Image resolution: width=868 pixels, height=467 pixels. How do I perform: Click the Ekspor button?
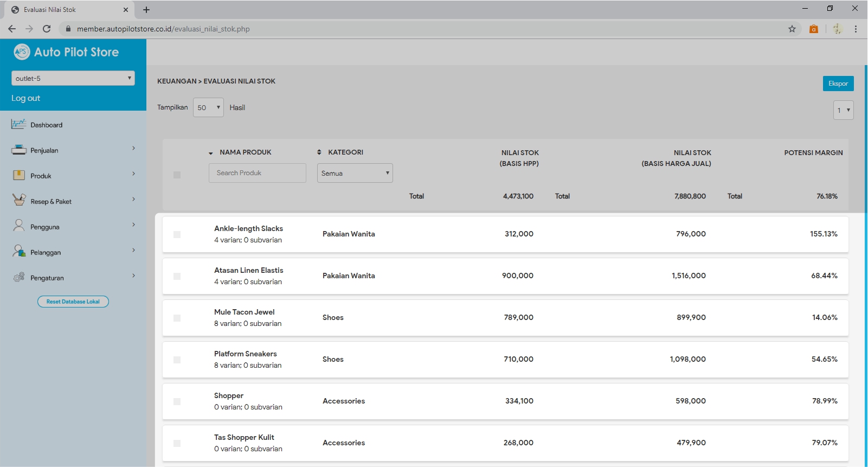pyautogui.click(x=838, y=84)
